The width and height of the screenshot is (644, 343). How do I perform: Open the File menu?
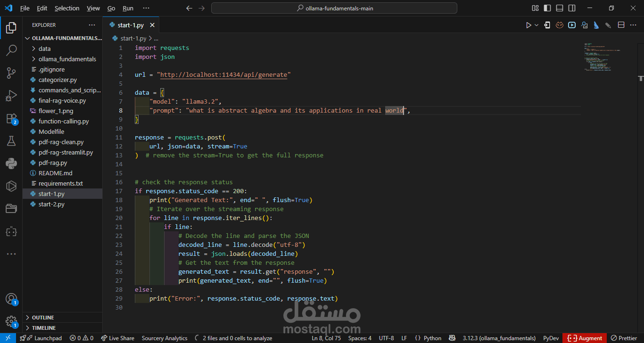[x=25, y=8]
